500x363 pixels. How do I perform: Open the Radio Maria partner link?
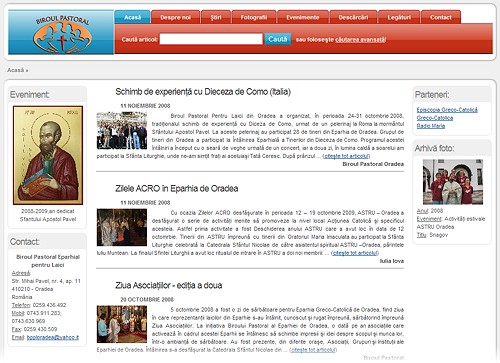431,126
